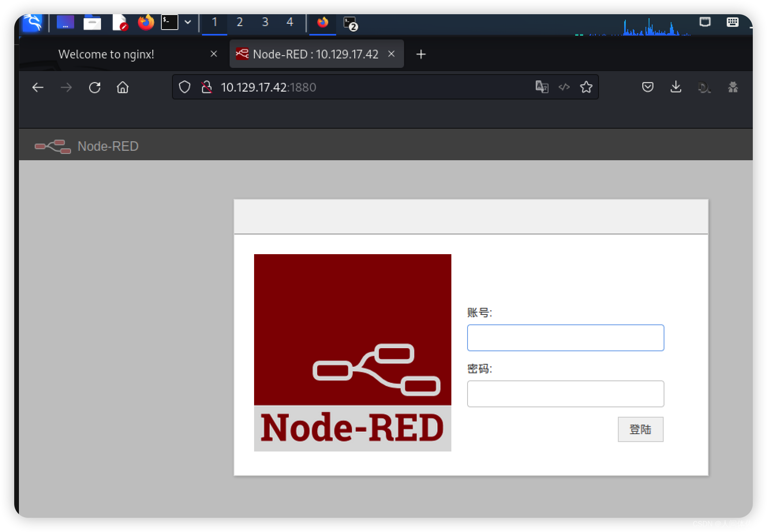Launch Firefox from the panel launcher
This screenshot has width=767, height=532.
(146, 22)
